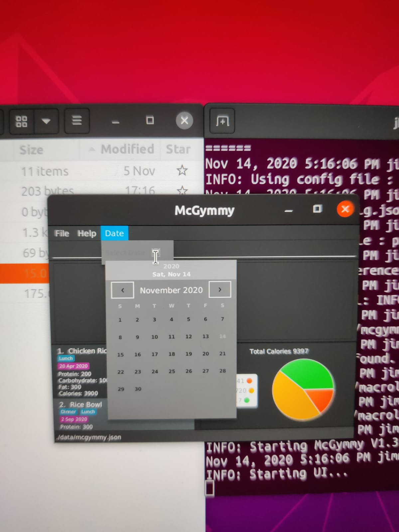Click the 20 Apr 2020 date tag
399x532 pixels.
73,366
